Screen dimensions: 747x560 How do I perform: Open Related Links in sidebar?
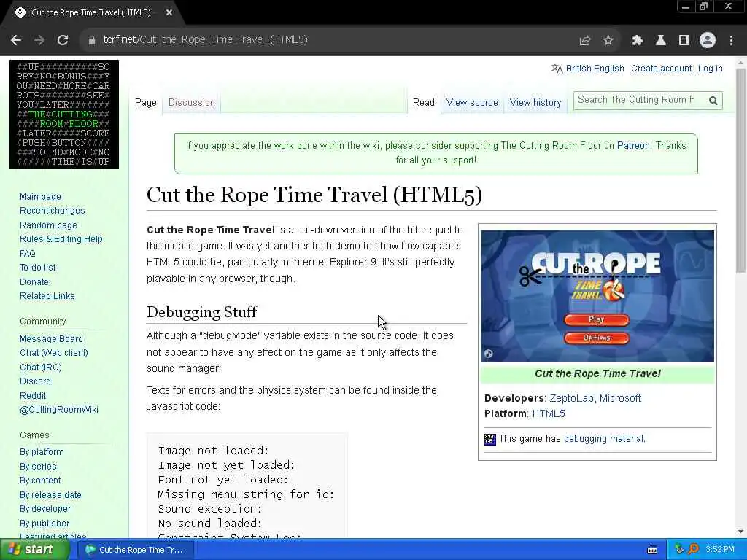[47, 296]
